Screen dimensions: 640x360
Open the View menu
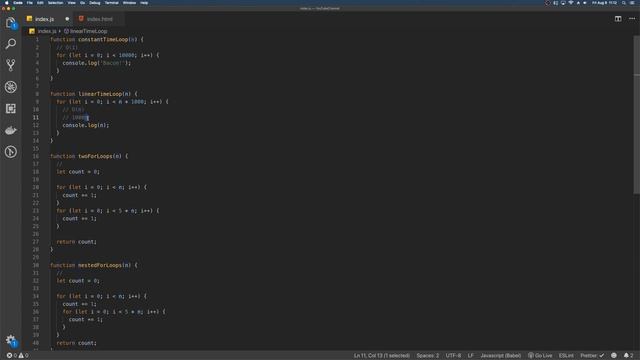(71, 3)
